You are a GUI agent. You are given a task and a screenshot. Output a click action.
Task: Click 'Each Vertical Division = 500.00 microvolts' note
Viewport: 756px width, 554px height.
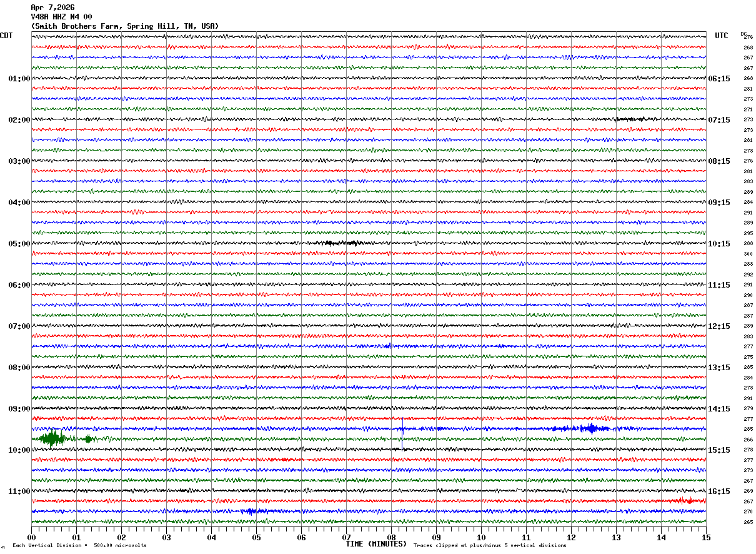click(x=79, y=546)
